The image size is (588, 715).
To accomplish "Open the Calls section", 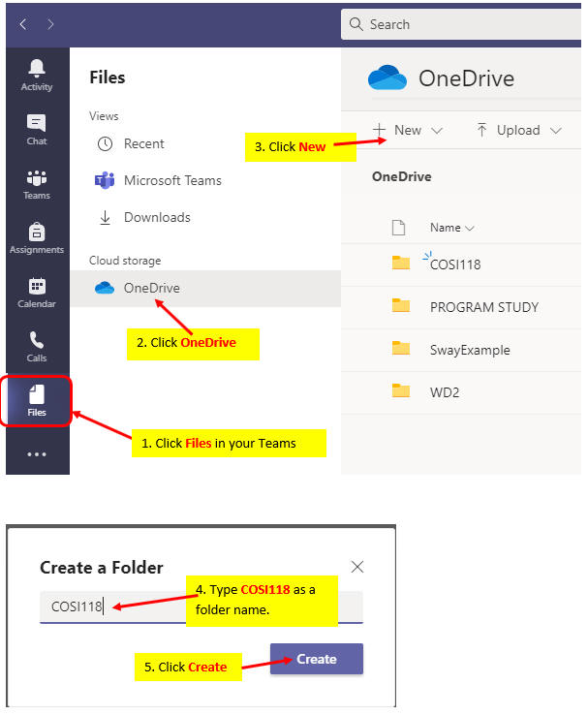I will click(x=37, y=347).
